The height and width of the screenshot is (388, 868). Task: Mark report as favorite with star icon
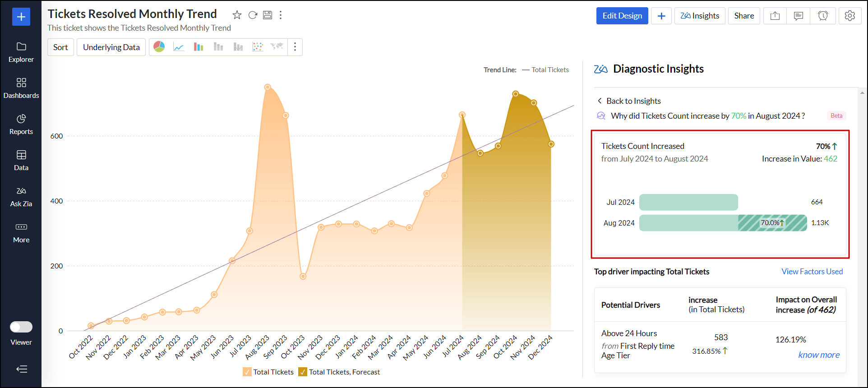(x=237, y=15)
